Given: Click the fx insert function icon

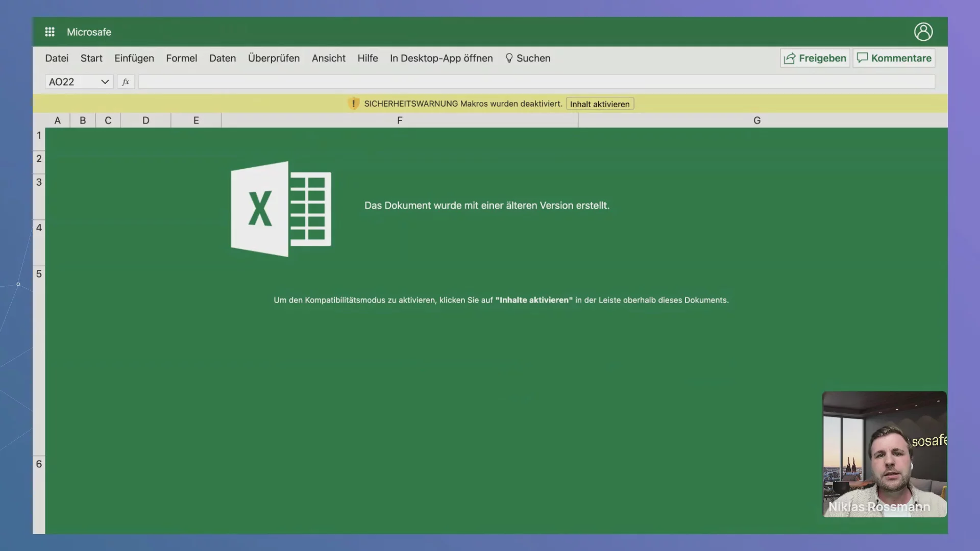Looking at the screenshot, I should tap(126, 82).
